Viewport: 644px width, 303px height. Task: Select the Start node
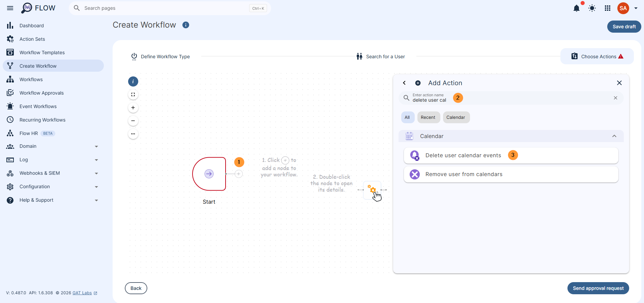(209, 174)
